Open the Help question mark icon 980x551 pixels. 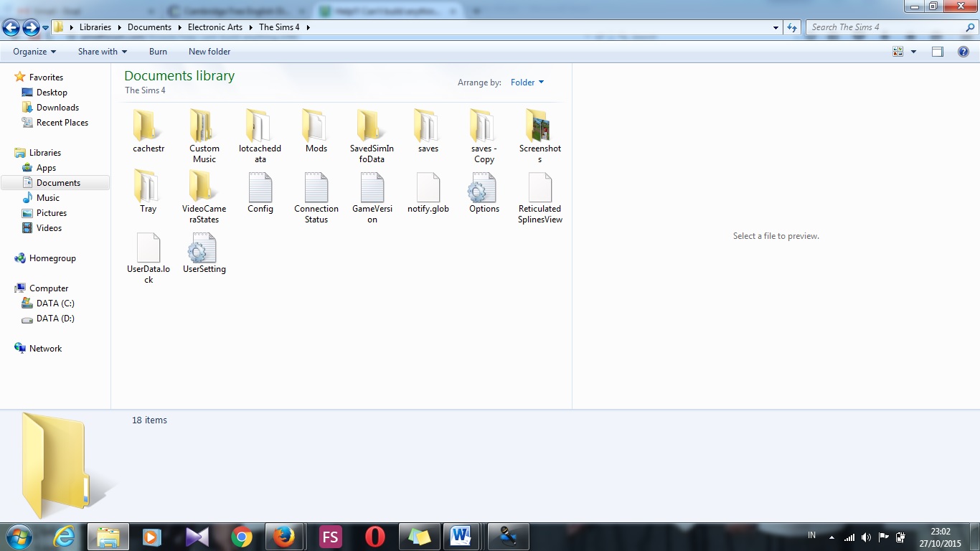tap(963, 52)
